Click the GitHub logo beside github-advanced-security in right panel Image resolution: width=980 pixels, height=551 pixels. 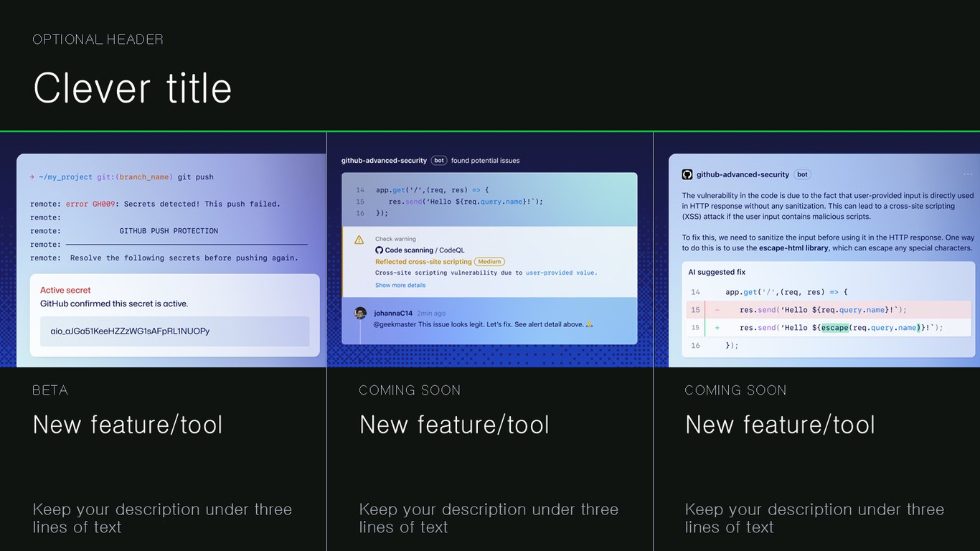[x=687, y=174]
